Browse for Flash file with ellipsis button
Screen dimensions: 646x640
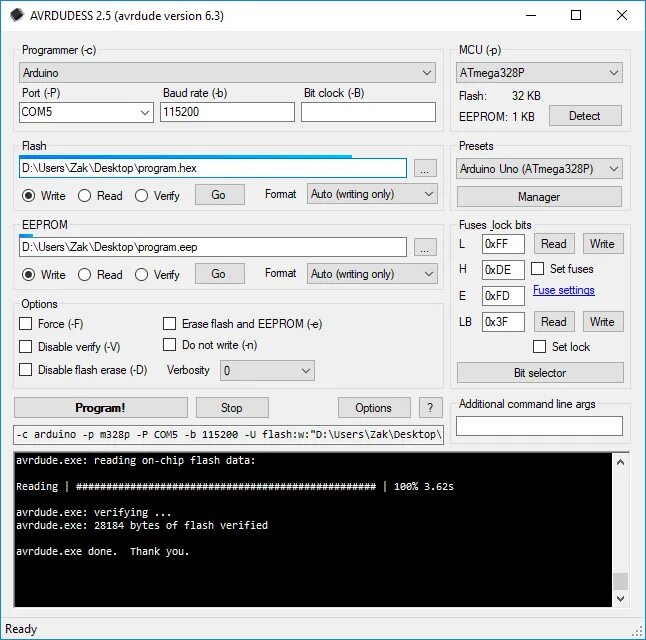coord(425,168)
